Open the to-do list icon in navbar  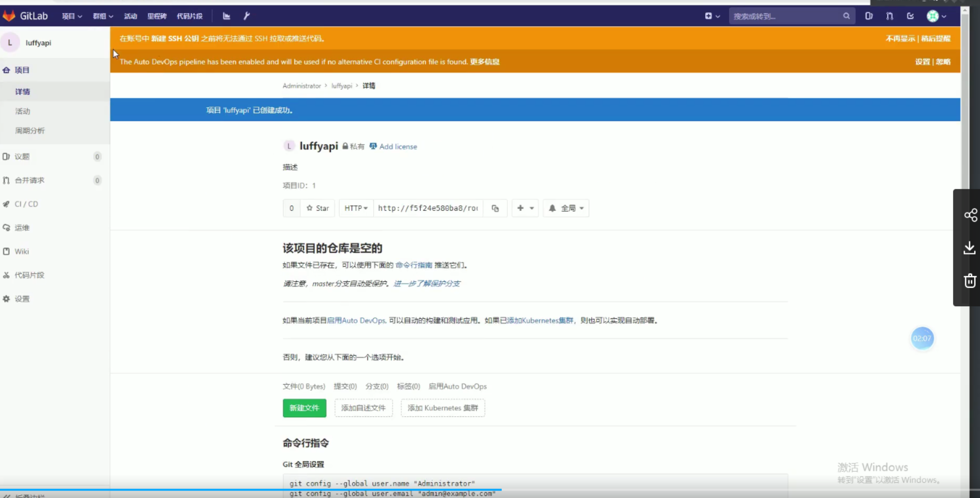(910, 16)
